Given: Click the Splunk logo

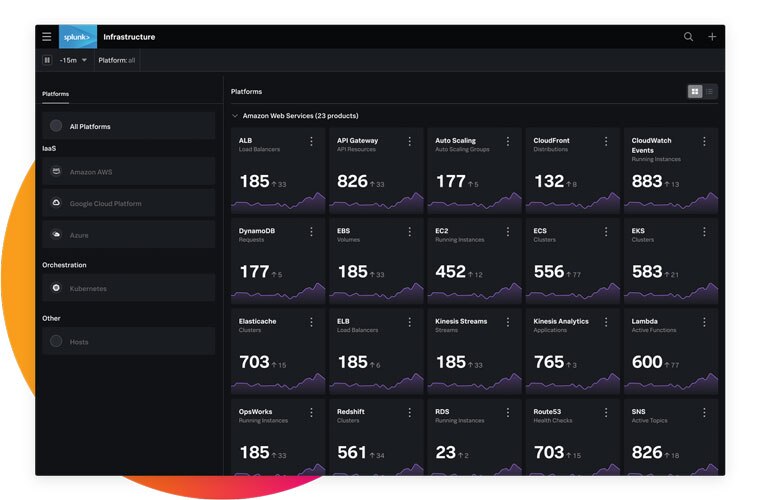Looking at the screenshot, I should 78,37.
